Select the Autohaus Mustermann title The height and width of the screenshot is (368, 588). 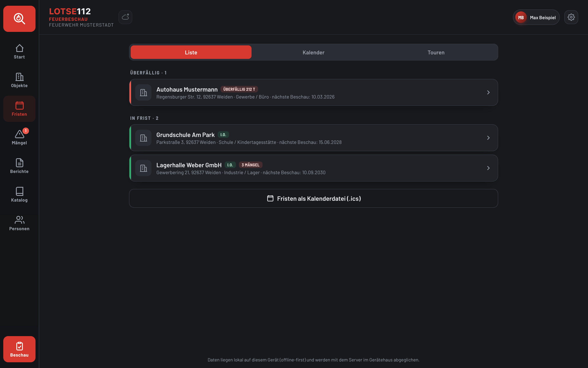(x=187, y=90)
